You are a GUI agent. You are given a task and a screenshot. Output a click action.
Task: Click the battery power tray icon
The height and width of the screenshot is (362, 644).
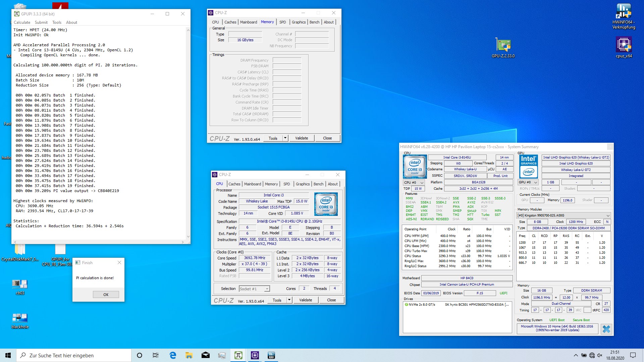(584, 355)
